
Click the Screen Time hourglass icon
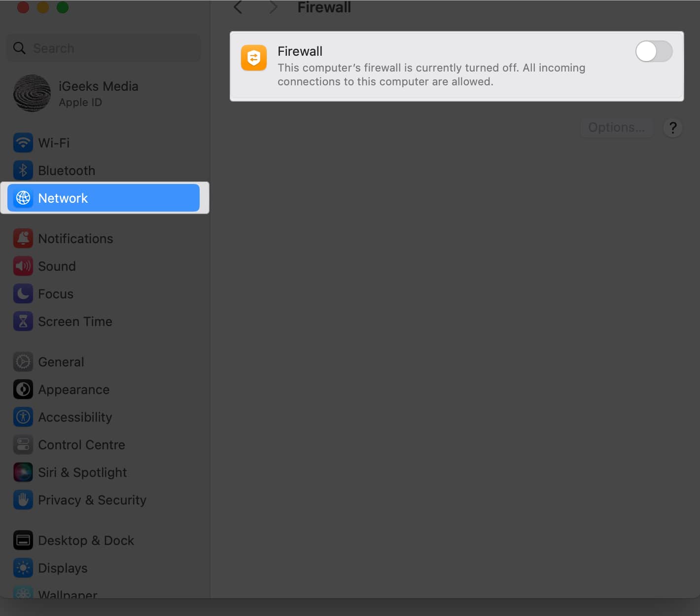click(x=23, y=322)
